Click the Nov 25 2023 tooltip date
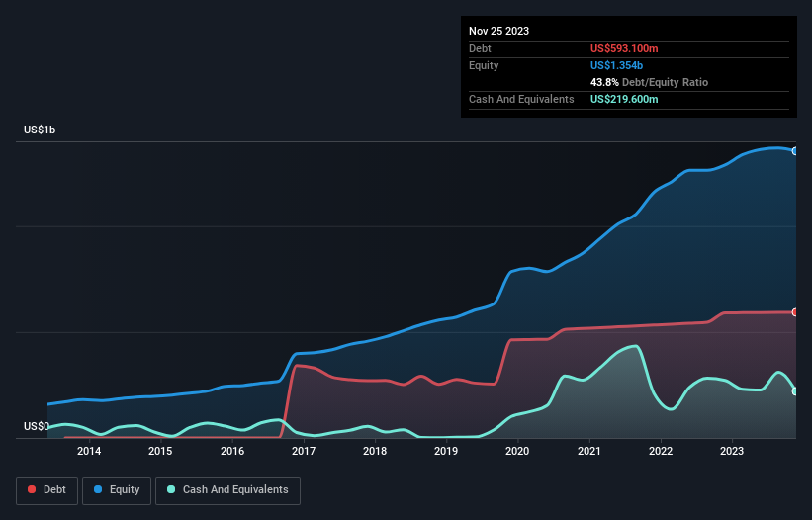Image resolution: width=812 pixels, height=520 pixels. [x=498, y=31]
